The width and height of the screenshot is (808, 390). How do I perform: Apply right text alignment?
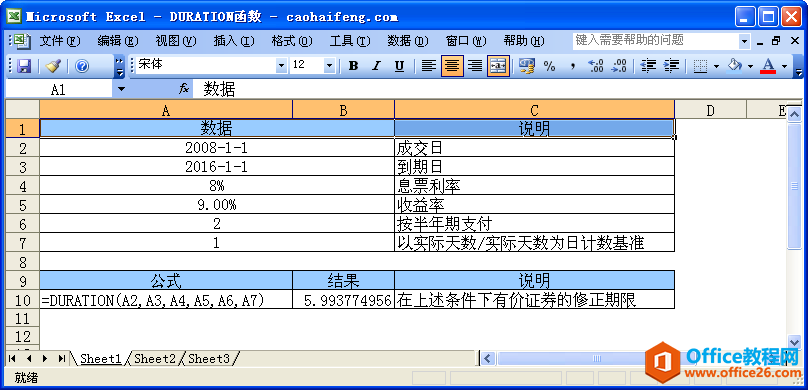(x=475, y=66)
